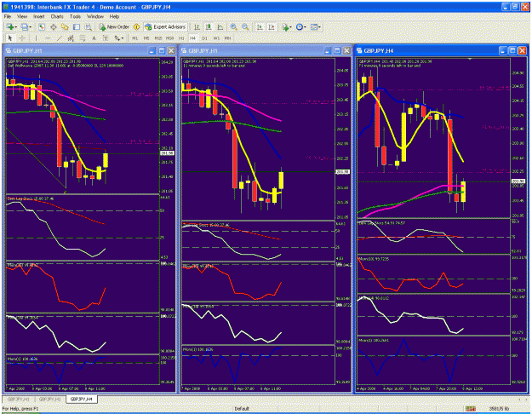This screenshot has width=532, height=414.
Task: Switch to D1 timeframe
Action: (x=204, y=38)
